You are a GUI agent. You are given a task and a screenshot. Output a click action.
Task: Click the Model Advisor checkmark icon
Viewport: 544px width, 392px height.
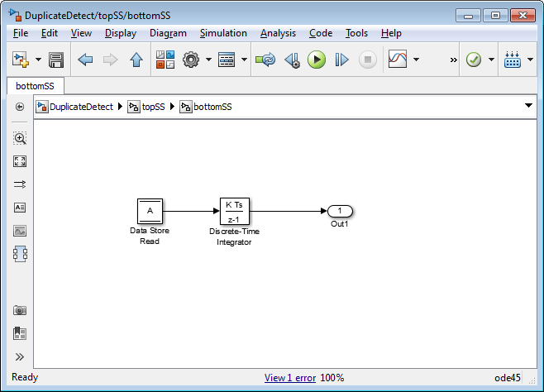tap(474, 60)
